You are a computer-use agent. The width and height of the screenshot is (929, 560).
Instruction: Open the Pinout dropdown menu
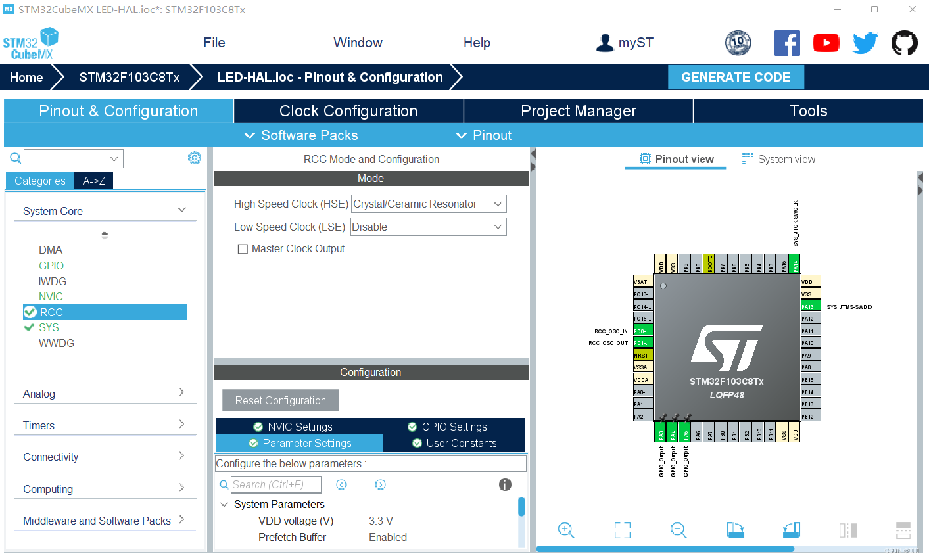pos(484,135)
